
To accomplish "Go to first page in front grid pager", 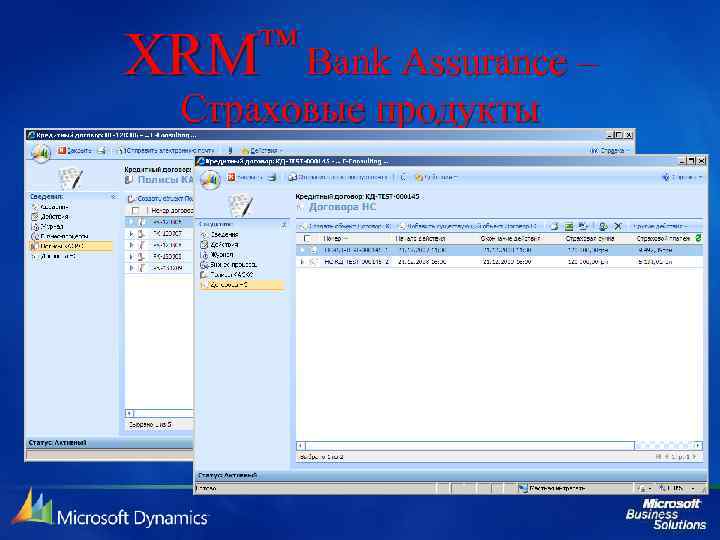I will tap(659, 457).
